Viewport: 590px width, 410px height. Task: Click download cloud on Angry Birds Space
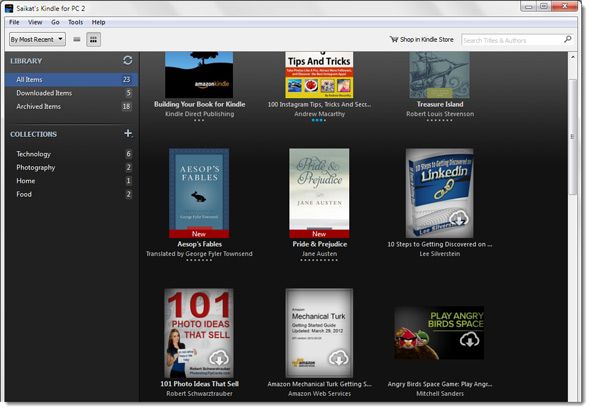(469, 340)
